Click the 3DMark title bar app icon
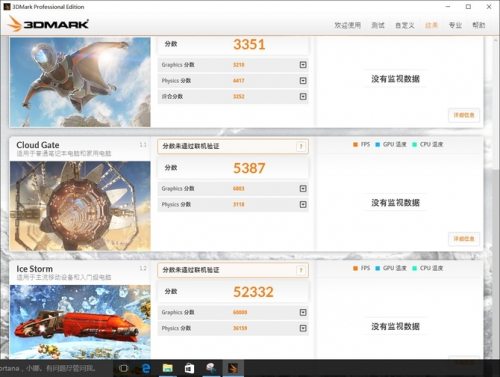The width and height of the screenshot is (500, 377). (7, 7)
